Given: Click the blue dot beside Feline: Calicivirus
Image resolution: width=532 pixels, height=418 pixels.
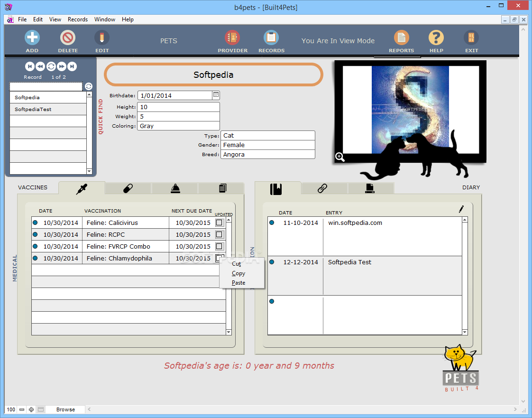Looking at the screenshot, I should (x=35, y=223).
